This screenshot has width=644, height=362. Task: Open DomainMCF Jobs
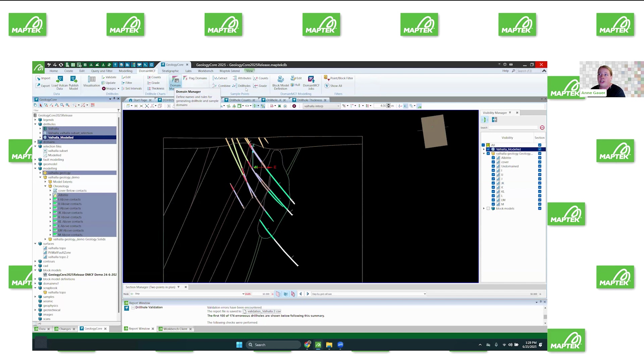[311, 82]
